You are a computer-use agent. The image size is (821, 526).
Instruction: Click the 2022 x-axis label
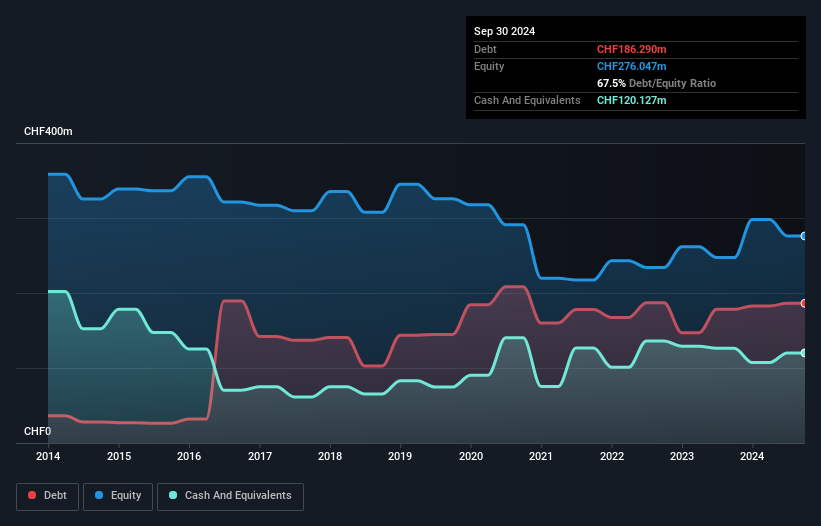point(612,456)
